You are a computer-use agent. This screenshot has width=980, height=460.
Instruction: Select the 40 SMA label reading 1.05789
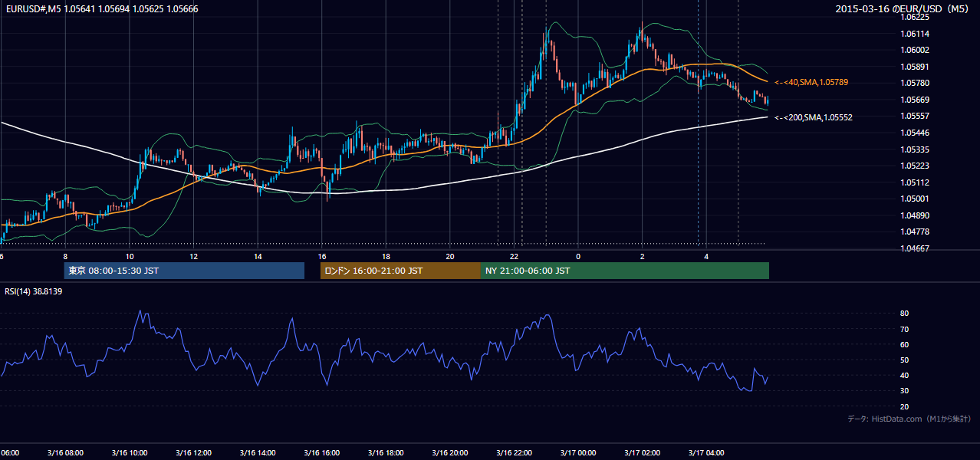811,82
